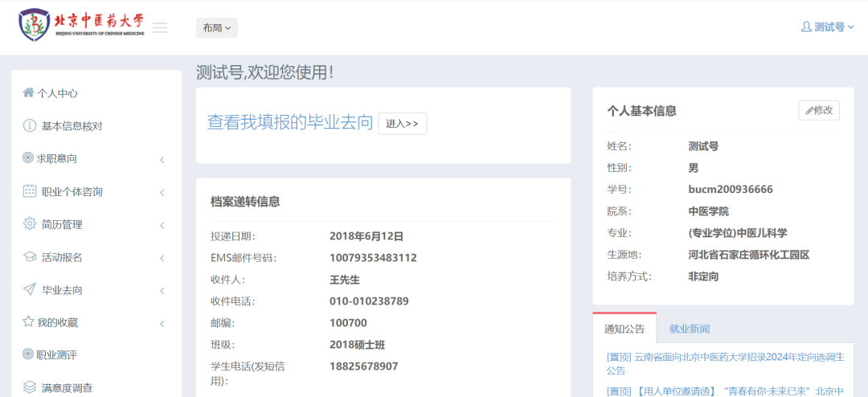868x397 pixels.
Task: Open the 布局 layout dropdown
Action: coord(217,28)
